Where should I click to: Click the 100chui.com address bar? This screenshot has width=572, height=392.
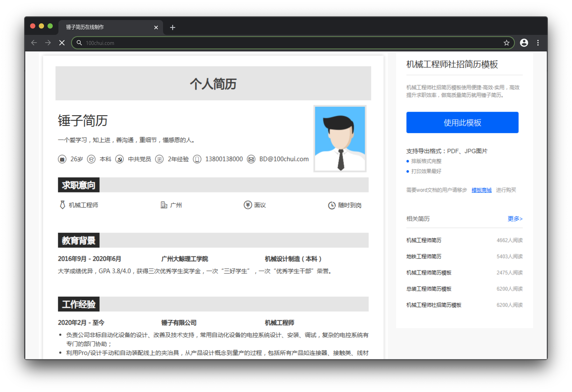coord(293,43)
